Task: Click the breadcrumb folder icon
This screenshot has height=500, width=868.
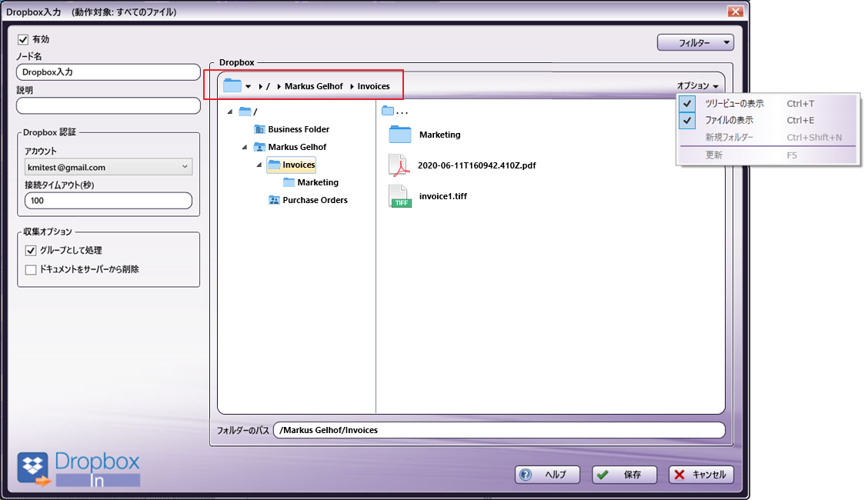Action: [232, 85]
